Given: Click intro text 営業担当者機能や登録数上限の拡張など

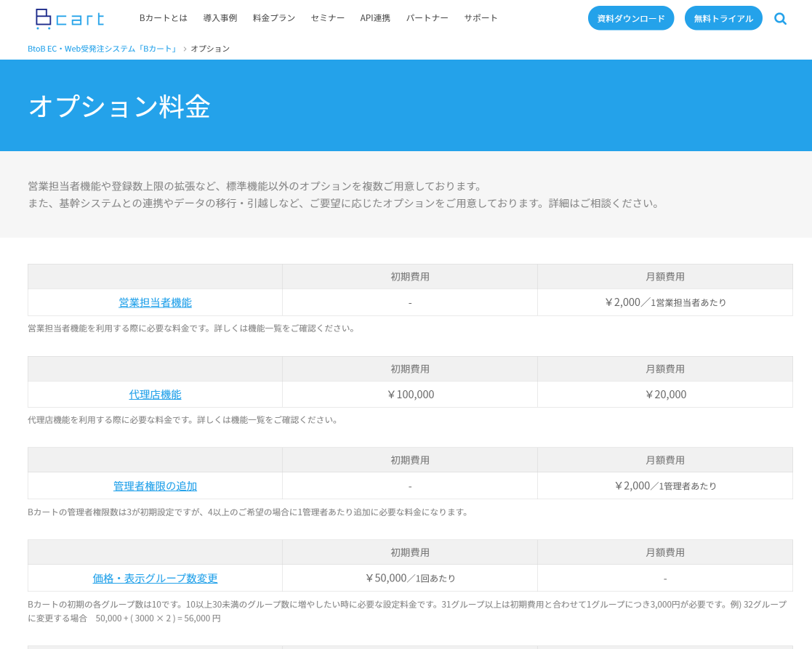Looking at the screenshot, I should point(255,186).
